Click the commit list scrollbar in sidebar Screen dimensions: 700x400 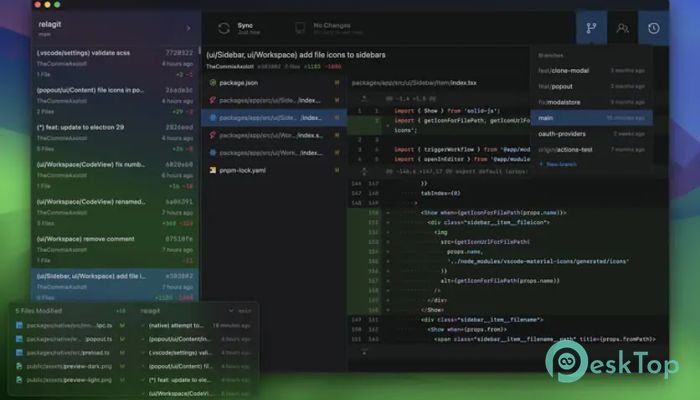(x=199, y=51)
